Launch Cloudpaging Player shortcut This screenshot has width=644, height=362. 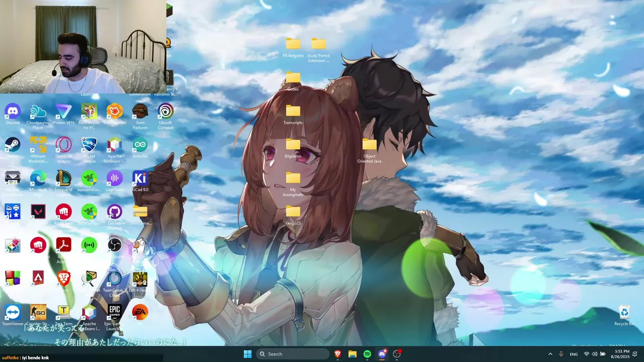tap(38, 117)
